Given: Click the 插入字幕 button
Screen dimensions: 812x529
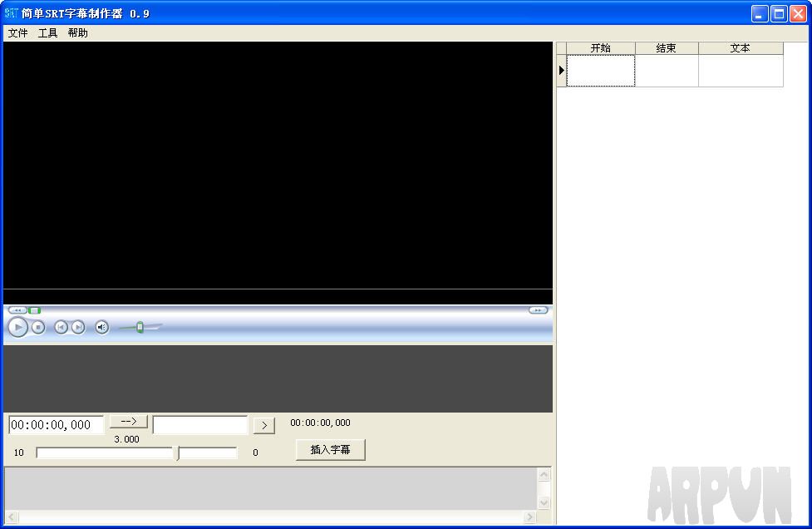Looking at the screenshot, I should coord(331,450).
